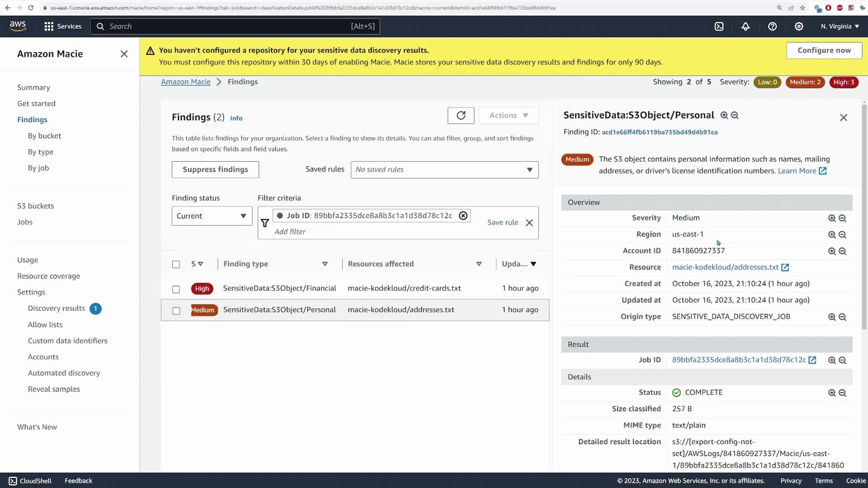Click the Configure now button
The height and width of the screenshot is (488, 868).
[824, 51]
